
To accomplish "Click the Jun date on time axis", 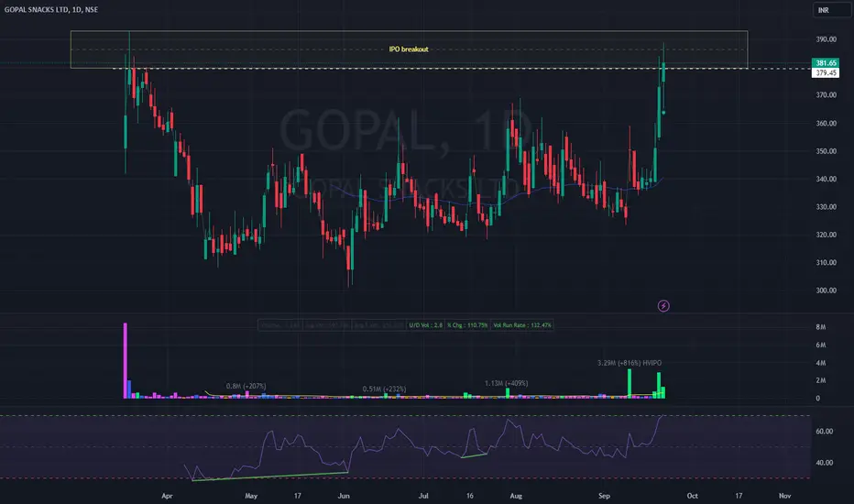I will pyautogui.click(x=344, y=496).
